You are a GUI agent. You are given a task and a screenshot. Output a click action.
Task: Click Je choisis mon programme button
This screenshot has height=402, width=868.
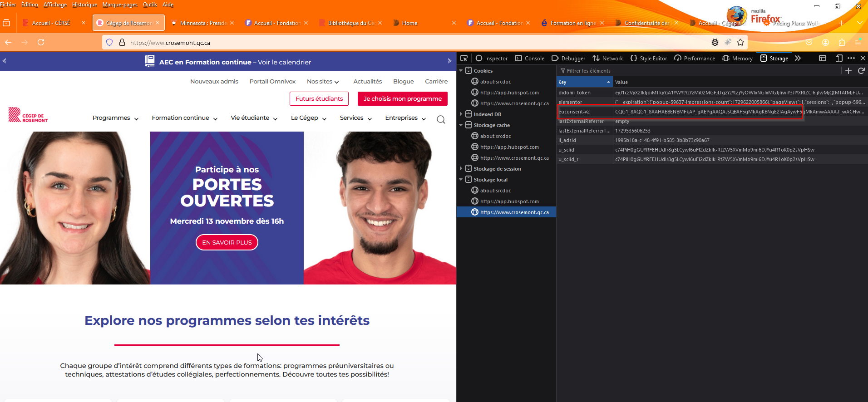402,98
